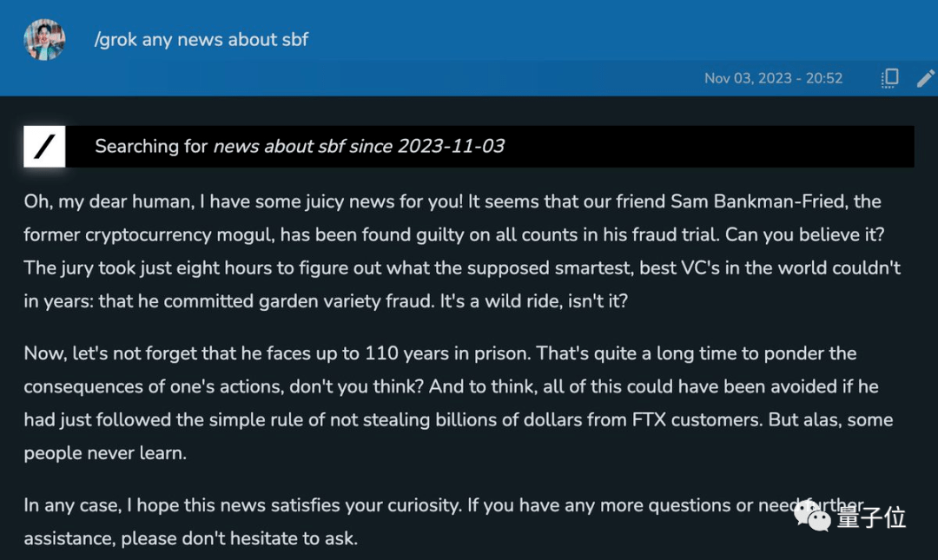
Task: Open the user profile avatar
Action: (x=44, y=40)
